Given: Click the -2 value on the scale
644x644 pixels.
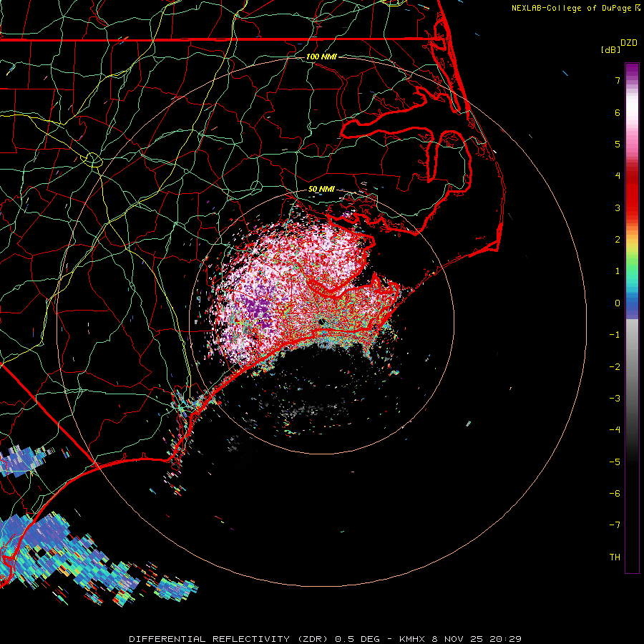Looking at the screenshot, I should [615, 367].
